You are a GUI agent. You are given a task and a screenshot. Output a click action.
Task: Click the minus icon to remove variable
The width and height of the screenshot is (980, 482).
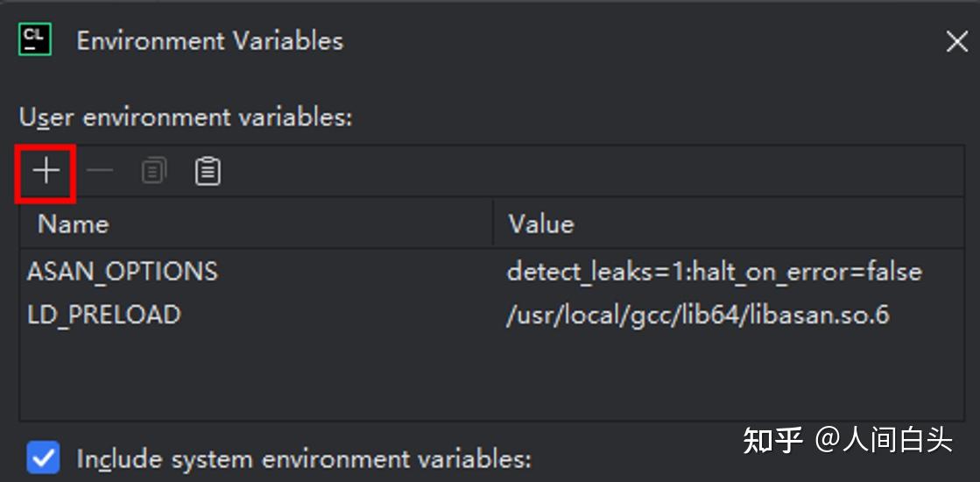tap(100, 171)
